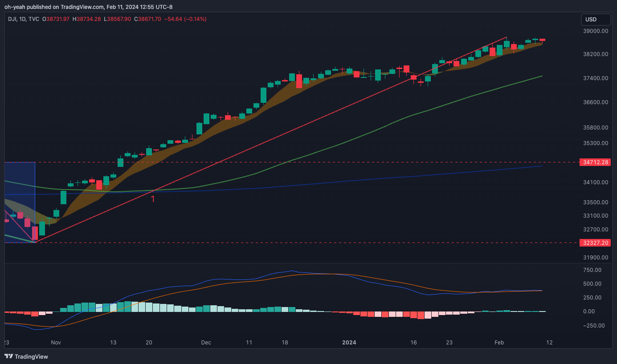
Task: Click the DJI symbol name in legend
Action: pos(12,19)
